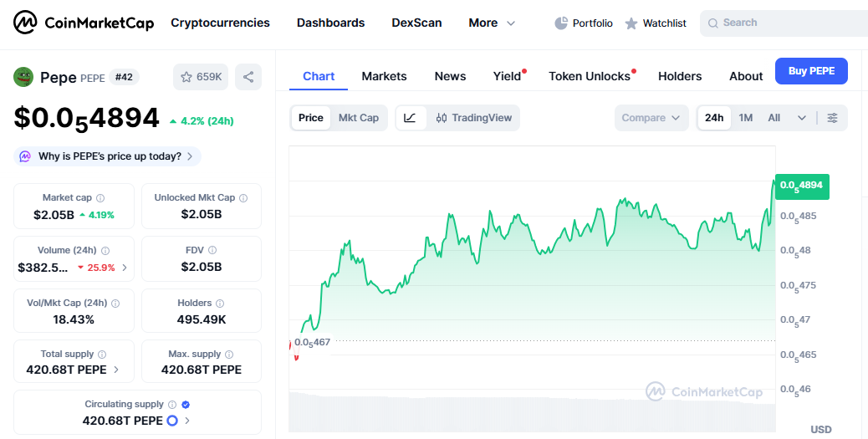Click the CoinMarketCap logo
The image size is (868, 439).
click(84, 23)
